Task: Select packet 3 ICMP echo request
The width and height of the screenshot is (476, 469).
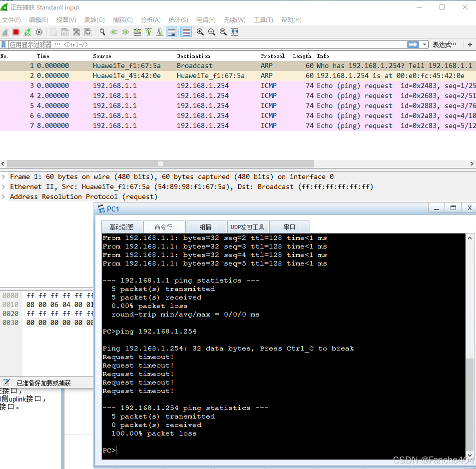Action: coord(238,85)
